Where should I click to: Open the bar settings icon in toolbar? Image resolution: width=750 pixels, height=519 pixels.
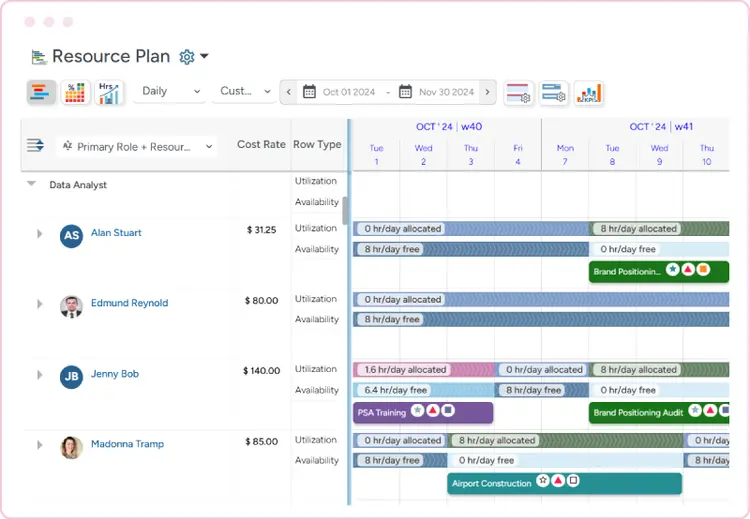pyautogui.click(x=553, y=93)
